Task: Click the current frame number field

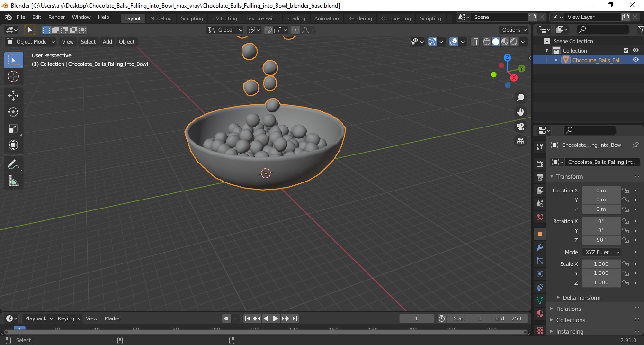Action: pos(417,318)
